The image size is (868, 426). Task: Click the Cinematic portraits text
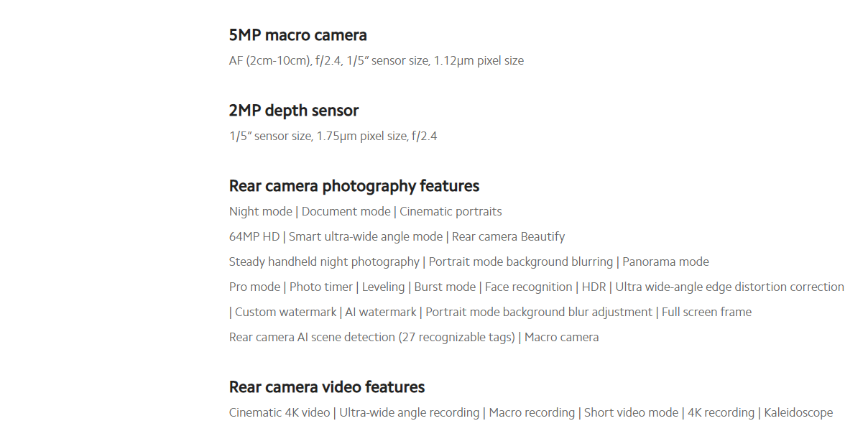[x=451, y=212]
